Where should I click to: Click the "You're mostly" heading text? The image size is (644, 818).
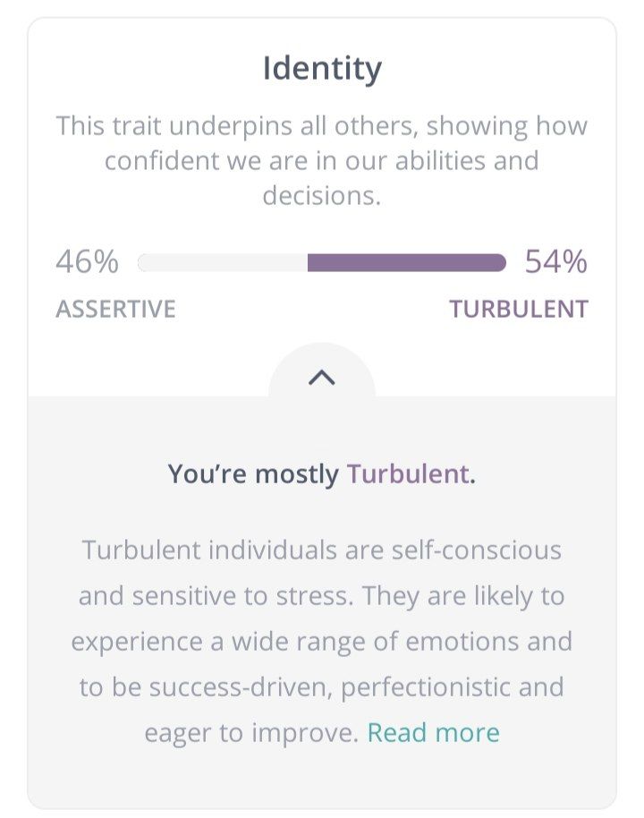pyautogui.click(x=253, y=474)
